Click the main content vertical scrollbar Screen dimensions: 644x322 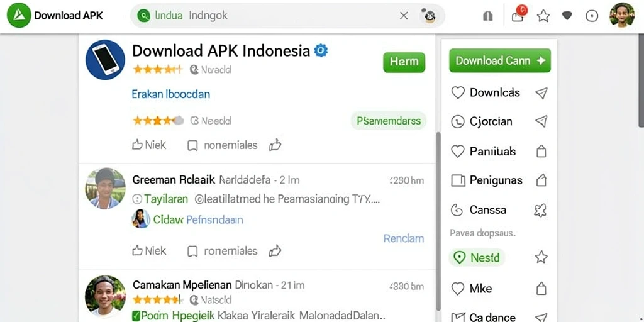click(x=438, y=222)
